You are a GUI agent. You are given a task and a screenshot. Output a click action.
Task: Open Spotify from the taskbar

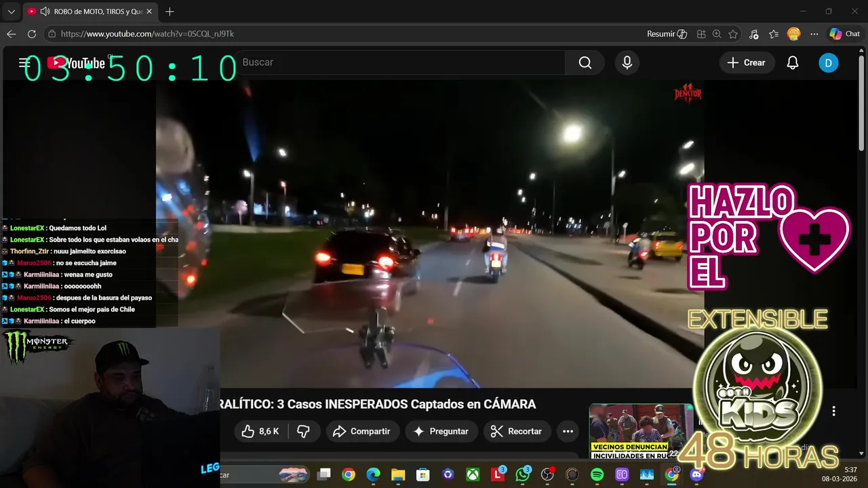(x=597, y=474)
